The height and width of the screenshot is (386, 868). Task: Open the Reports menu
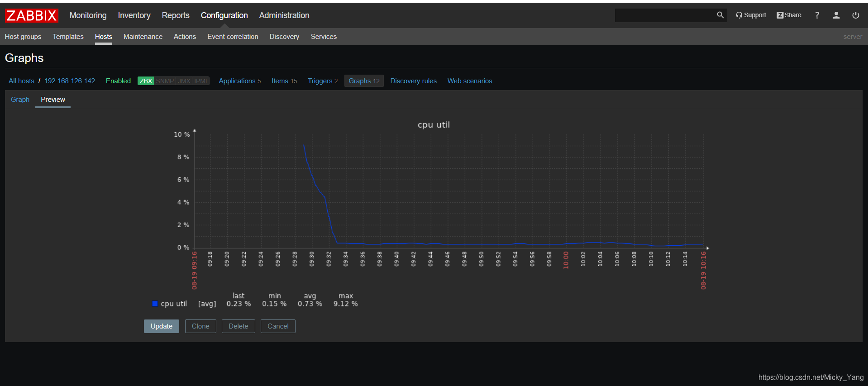176,15
